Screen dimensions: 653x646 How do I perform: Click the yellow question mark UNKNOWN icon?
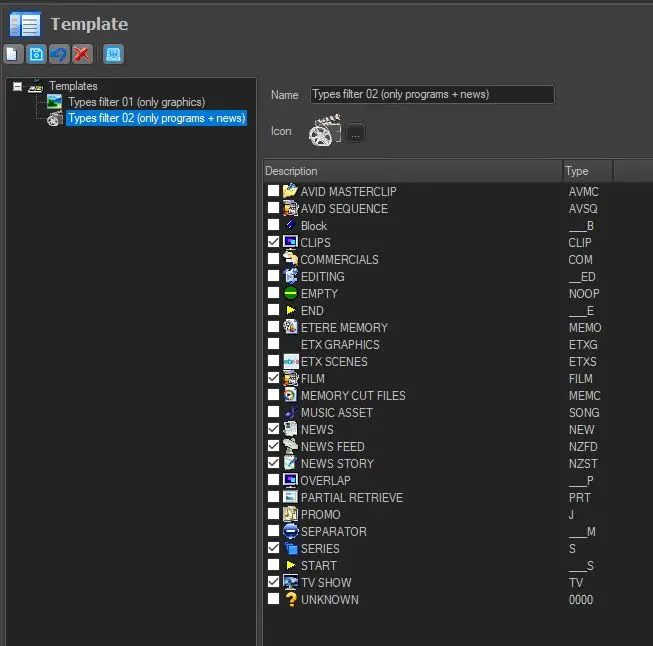[x=290, y=599]
